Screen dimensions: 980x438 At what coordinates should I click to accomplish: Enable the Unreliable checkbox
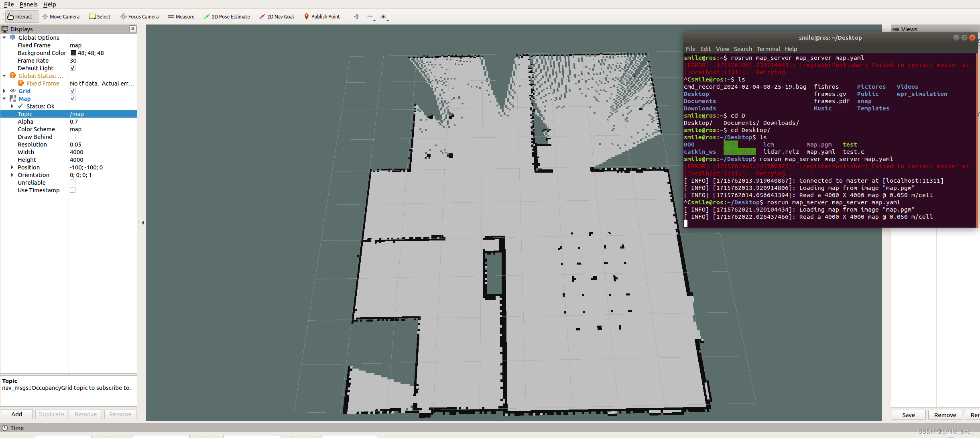(x=73, y=182)
